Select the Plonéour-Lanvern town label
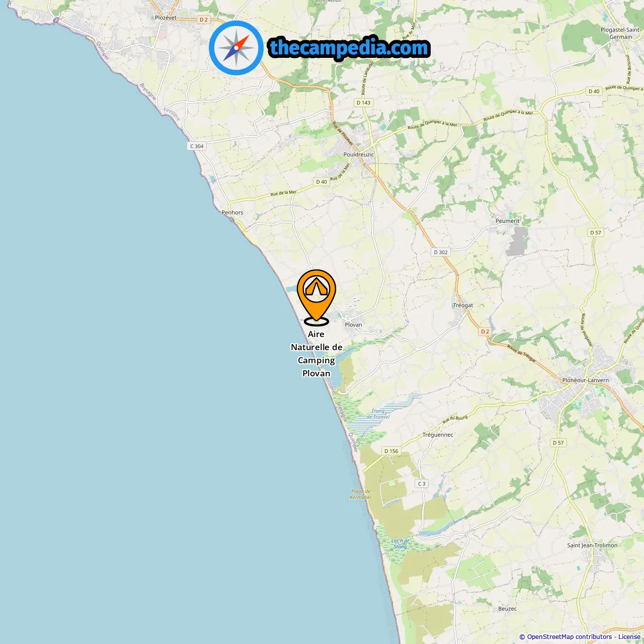Screen dimensions: 644x644 [585, 380]
